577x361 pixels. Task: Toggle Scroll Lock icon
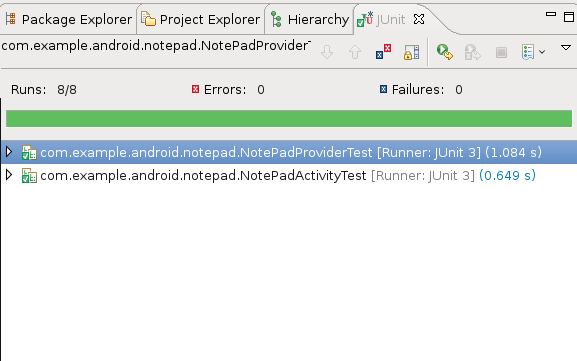tap(411, 52)
